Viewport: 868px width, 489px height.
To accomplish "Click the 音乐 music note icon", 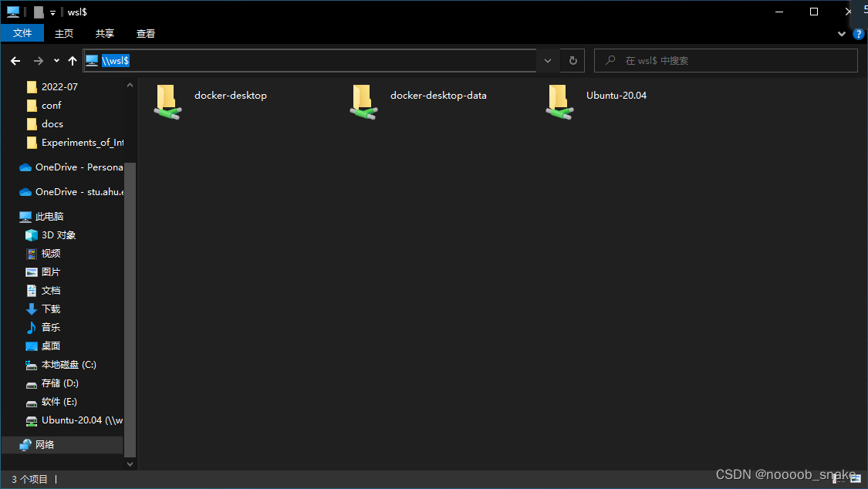I will click(x=32, y=328).
